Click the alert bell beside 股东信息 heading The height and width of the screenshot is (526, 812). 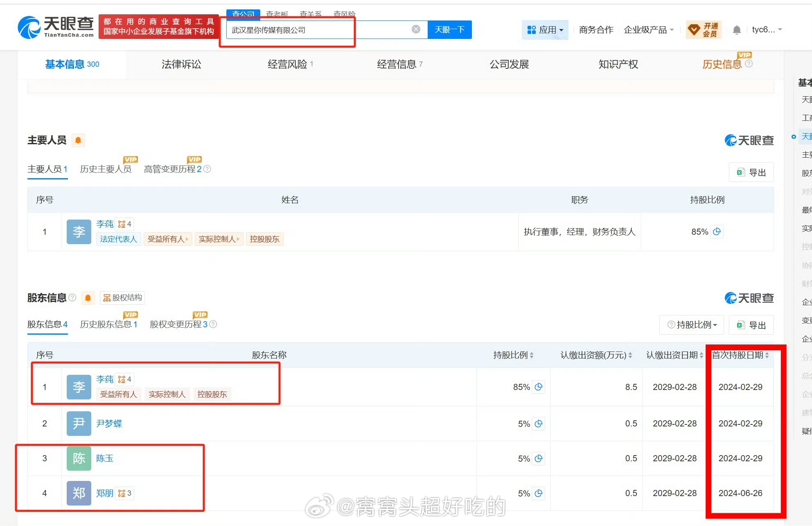tap(88, 298)
